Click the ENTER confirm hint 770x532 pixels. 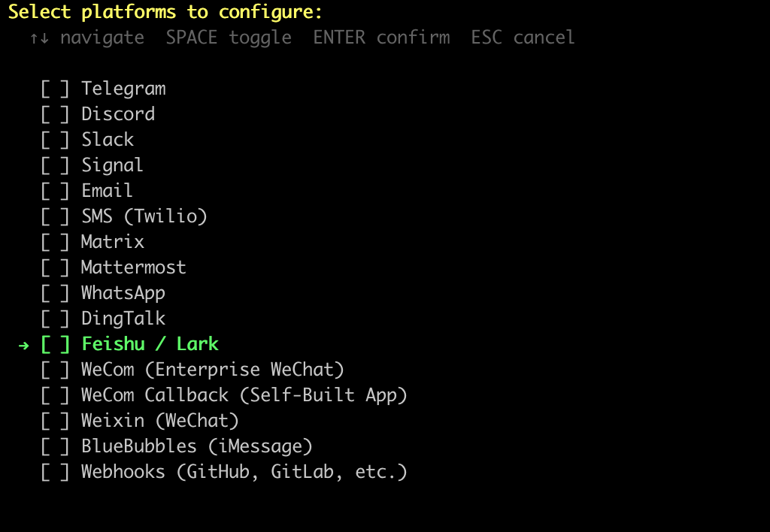tap(381, 38)
